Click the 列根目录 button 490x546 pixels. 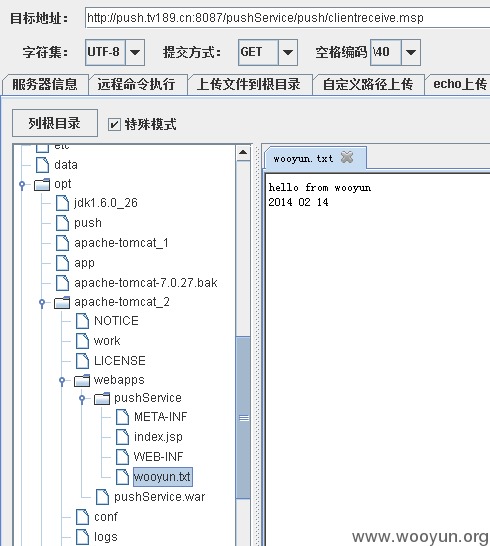(55, 123)
